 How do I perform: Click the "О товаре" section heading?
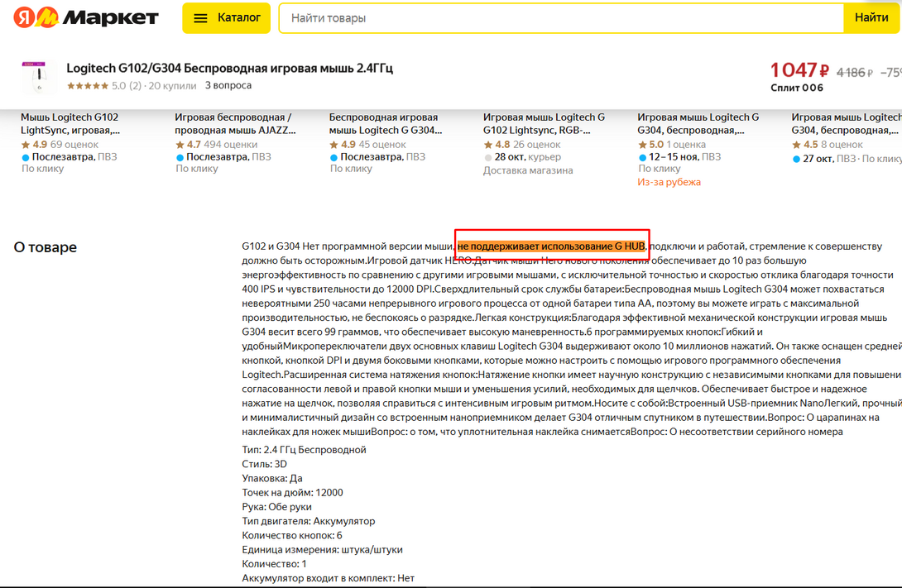46,247
